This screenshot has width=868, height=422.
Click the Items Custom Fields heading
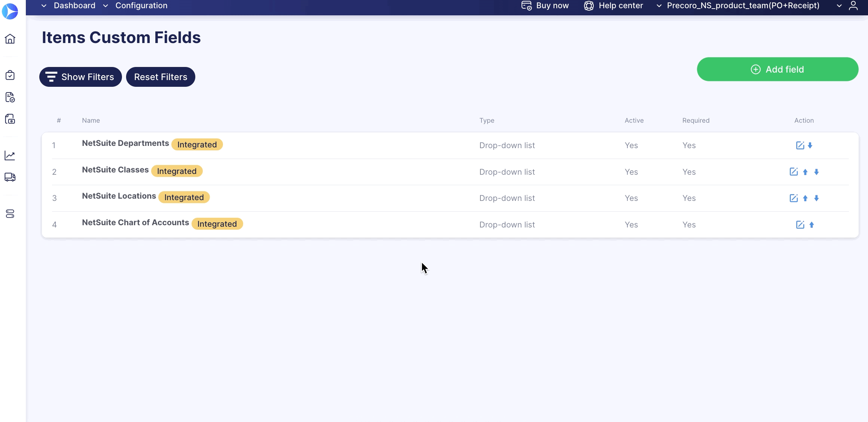121,37
